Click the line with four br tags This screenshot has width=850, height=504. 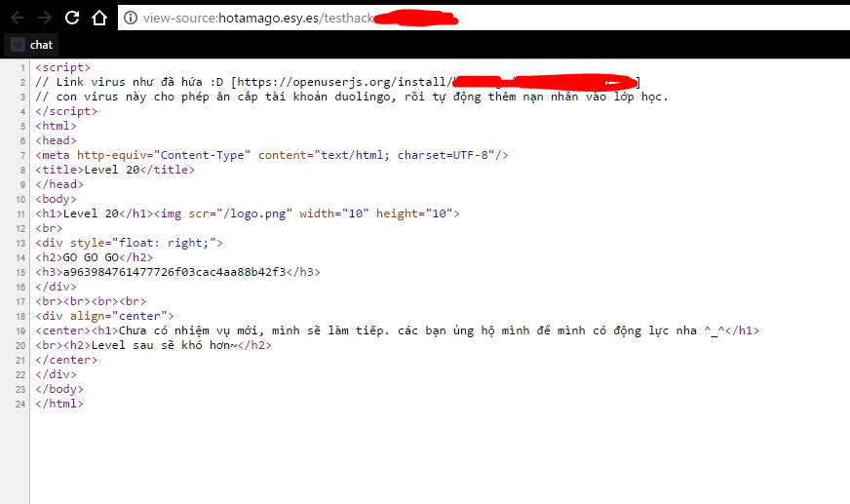point(91,302)
